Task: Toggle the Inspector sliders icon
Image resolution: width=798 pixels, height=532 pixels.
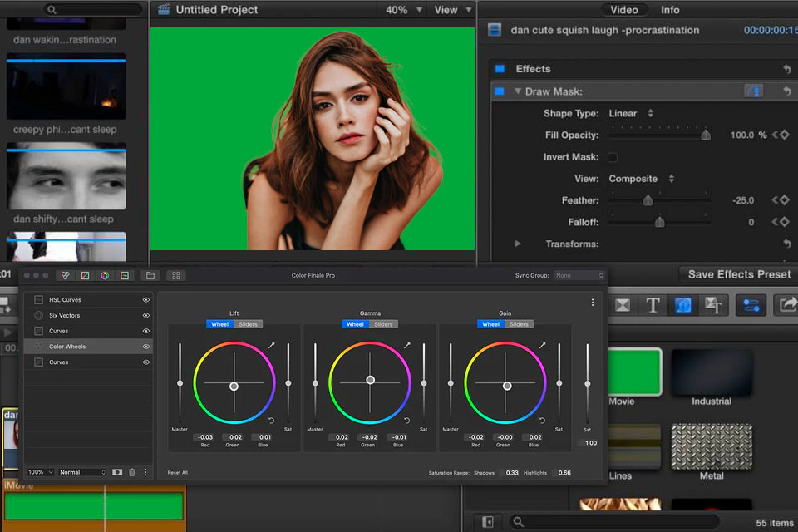Action: point(751,305)
